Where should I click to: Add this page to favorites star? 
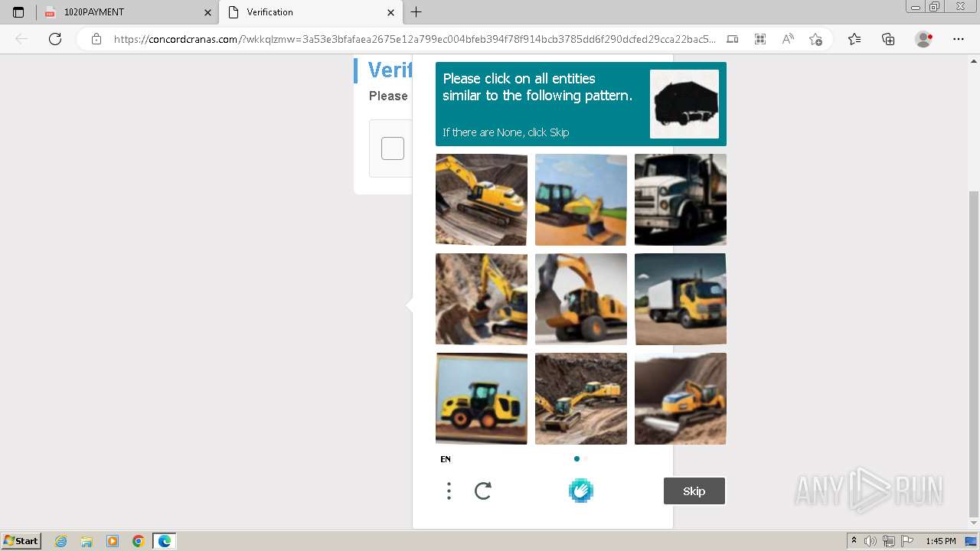coord(815,39)
